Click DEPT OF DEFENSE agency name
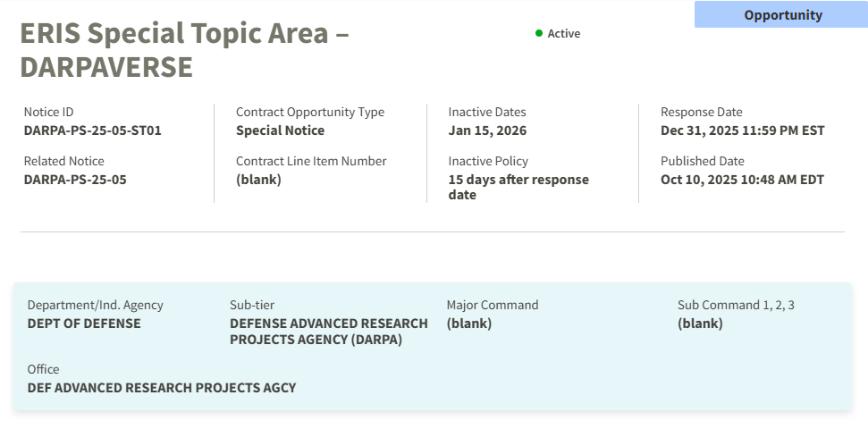868x429 pixels. [x=84, y=324]
